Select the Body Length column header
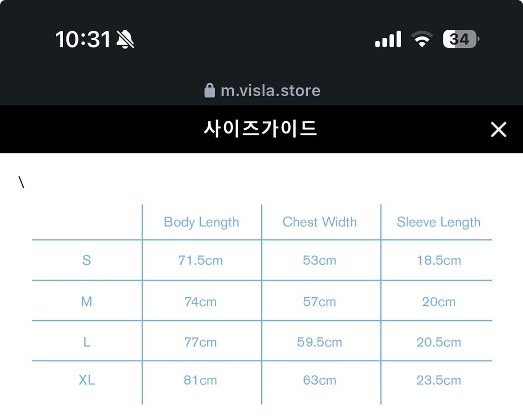Screen dimensions: 523x420 201,222
